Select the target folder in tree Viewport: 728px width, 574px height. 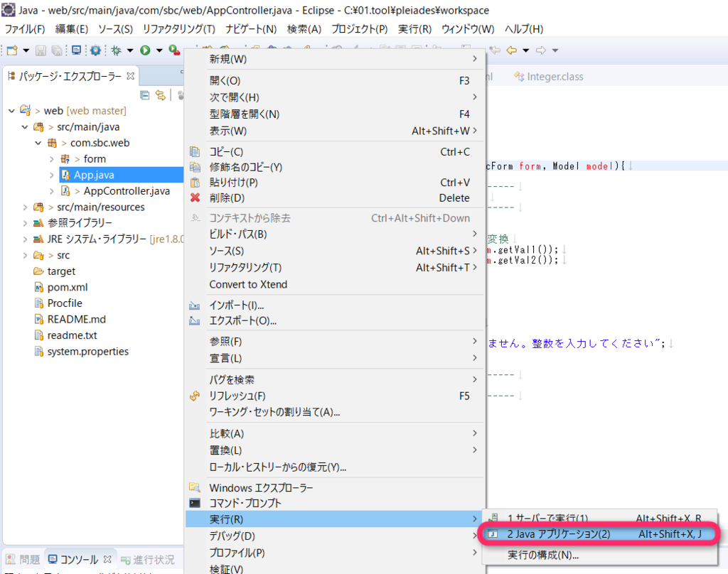61,271
